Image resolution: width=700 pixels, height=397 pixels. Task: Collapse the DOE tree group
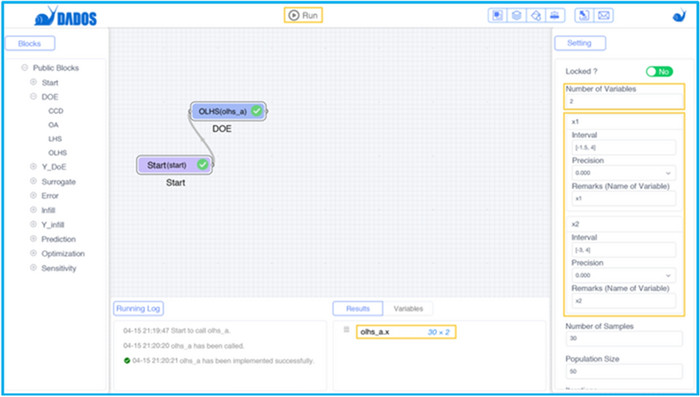pos(33,96)
